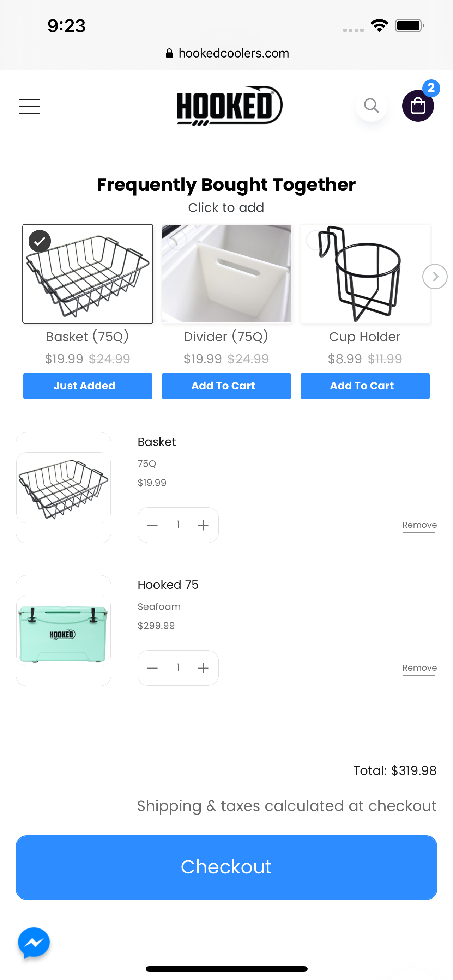Decrease Hooked 75 quantity by one
The width and height of the screenshot is (453, 980).
[152, 668]
